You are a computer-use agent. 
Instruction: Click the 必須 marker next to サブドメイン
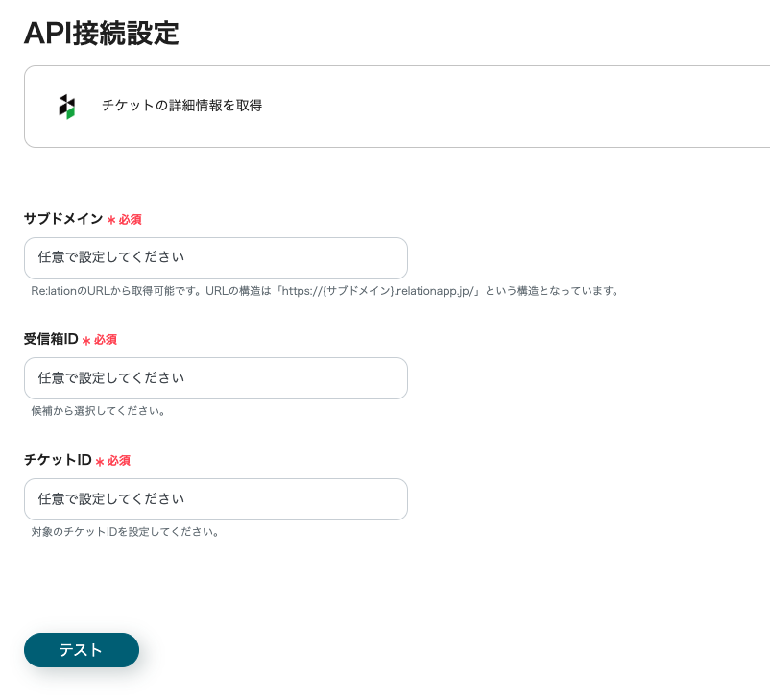tap(130, 220)
